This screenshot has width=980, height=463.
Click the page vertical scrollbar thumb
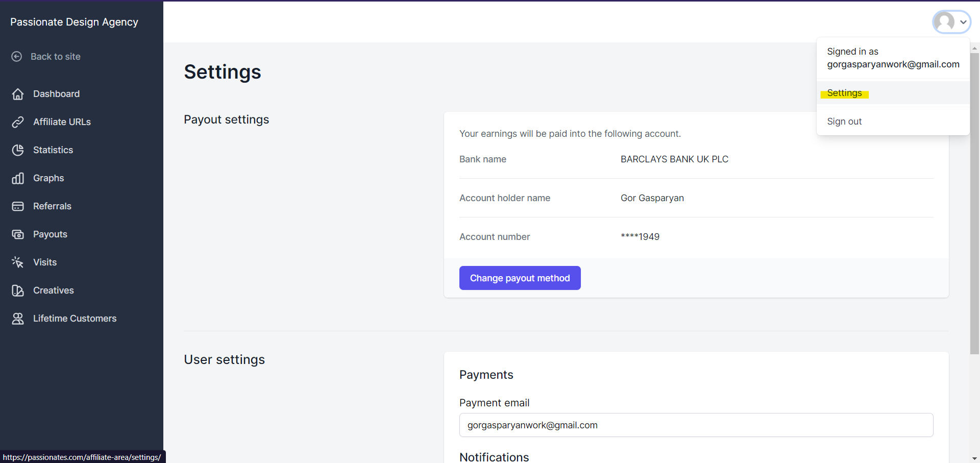[x=974, y=204]
